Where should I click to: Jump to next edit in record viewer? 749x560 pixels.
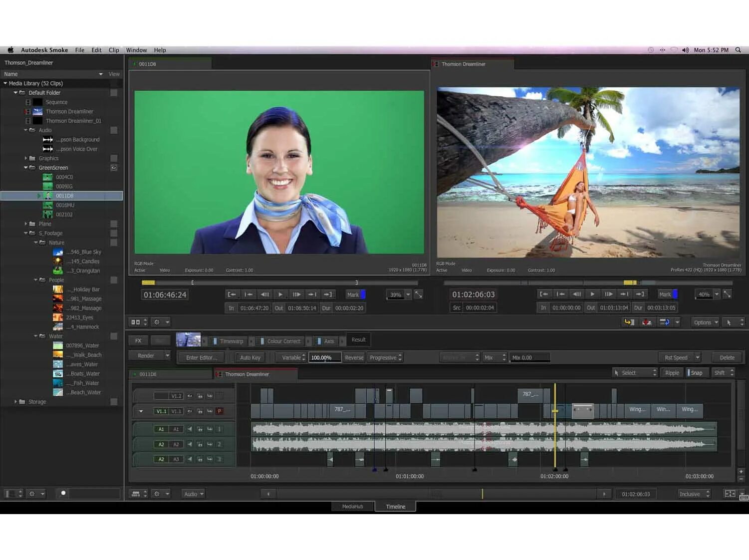pyautogui.click(x=624, y=294)
